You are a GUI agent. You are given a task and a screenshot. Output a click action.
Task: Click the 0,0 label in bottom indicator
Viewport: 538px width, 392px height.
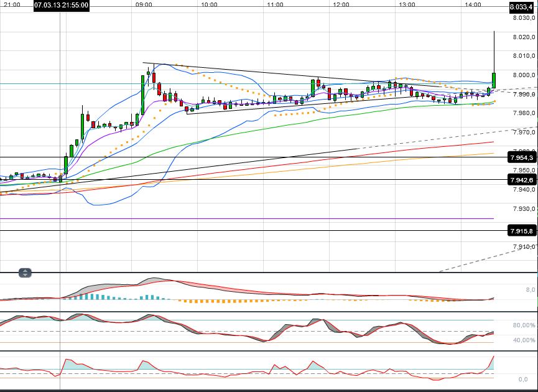pos(523,380)
